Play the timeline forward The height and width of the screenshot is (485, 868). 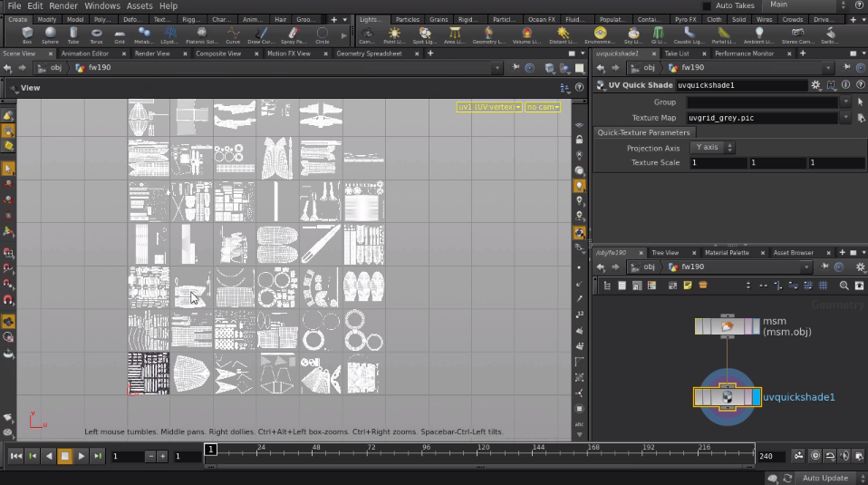point(82,456)
